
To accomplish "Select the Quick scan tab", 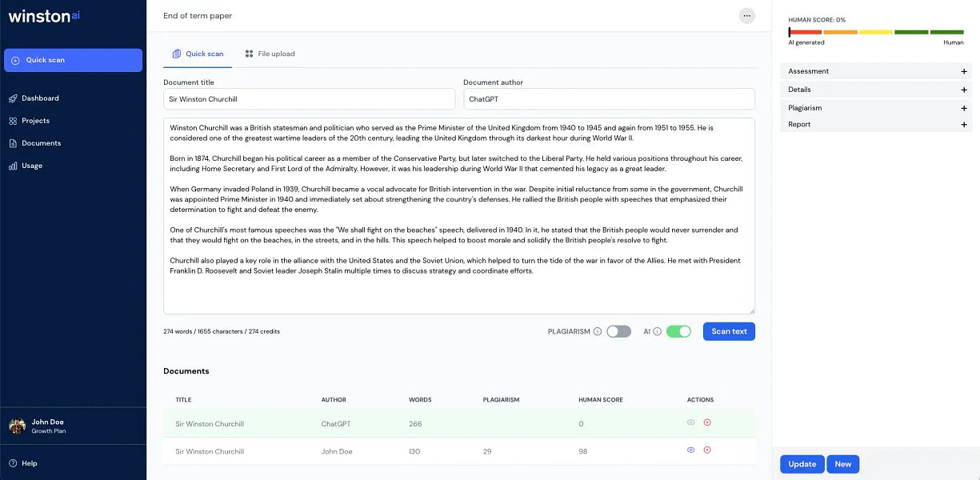I will [x=198, y=54].
